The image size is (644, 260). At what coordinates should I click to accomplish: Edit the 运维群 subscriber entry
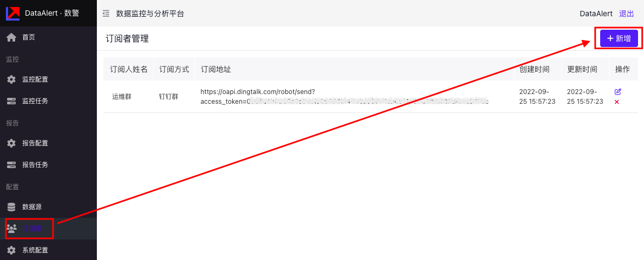coord(617,92)
